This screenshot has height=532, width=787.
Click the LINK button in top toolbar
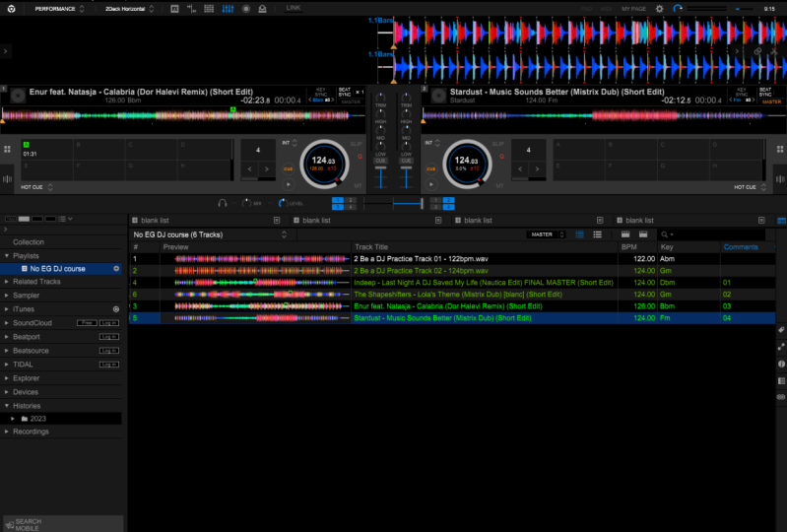click(x=294, y=8)
